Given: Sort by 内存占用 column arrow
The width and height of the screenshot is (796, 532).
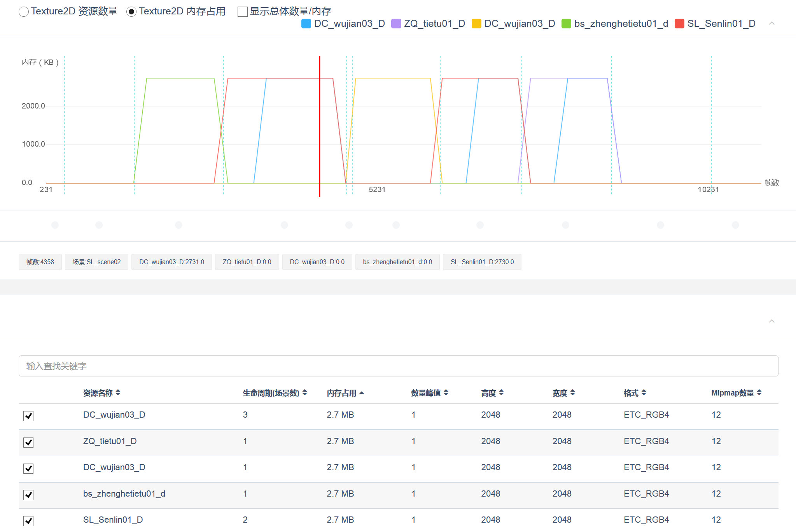Looking at the screenshot, I should (362, 393).
